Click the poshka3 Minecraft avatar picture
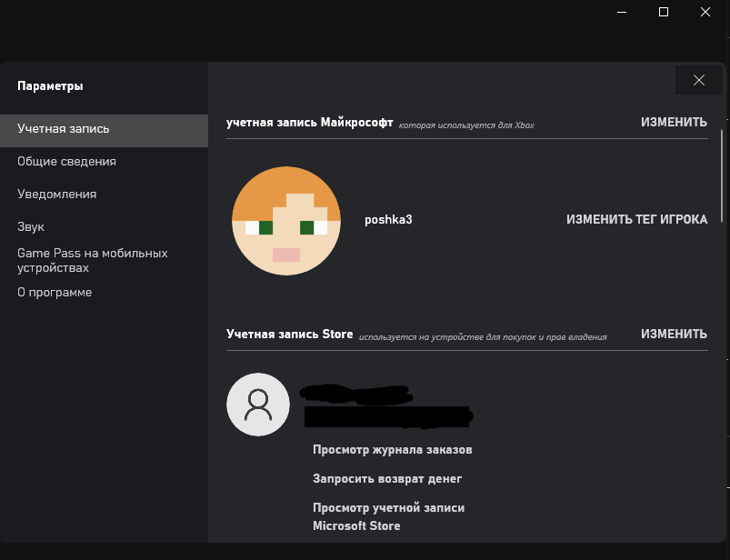 pyautogui.click(x=285, y=220)
